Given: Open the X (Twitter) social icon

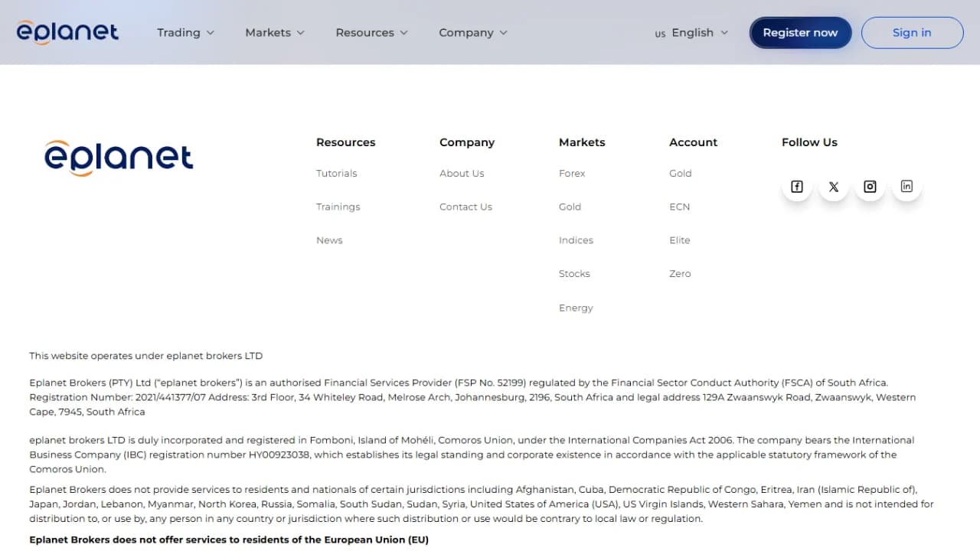Looking at the screenshot, I should (x=833, y=187).
